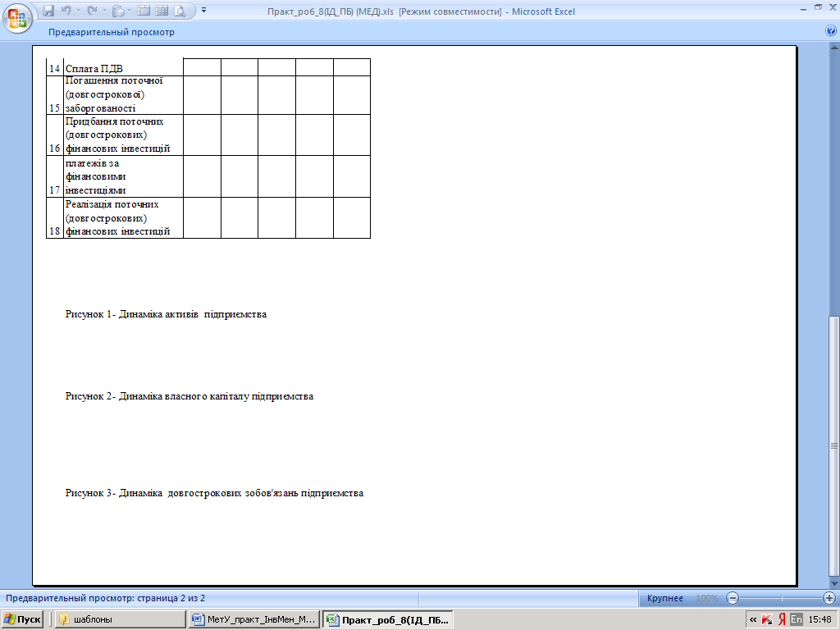
Task: Click the freeze panes layout icon
Action: pyautogui.click(x=143, y=11)
